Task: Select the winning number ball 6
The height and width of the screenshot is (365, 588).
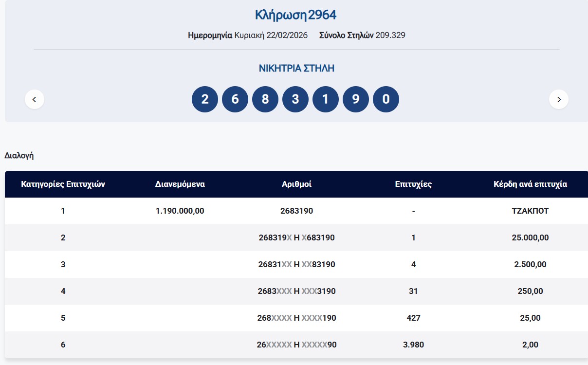Action: point(235,99)
